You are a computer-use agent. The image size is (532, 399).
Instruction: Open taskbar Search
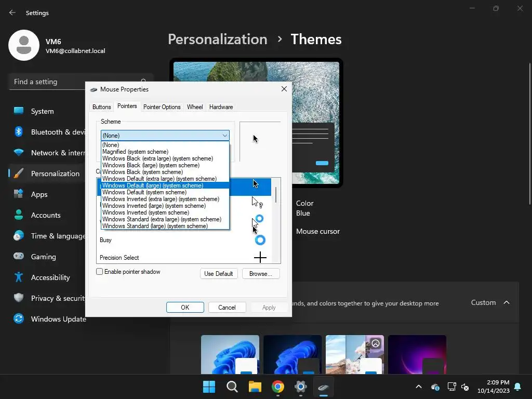pyautogui.click(x=232, y=387)
